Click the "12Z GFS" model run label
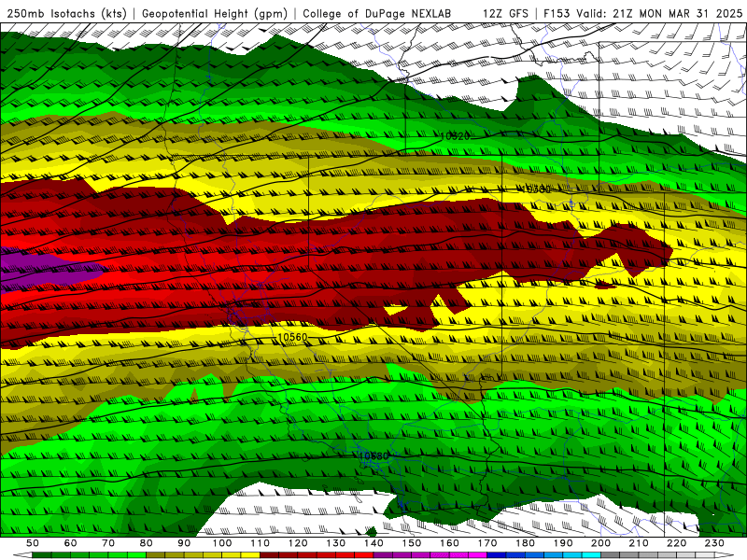Screen dimensions: 747x560 click(x=505, y=13)
